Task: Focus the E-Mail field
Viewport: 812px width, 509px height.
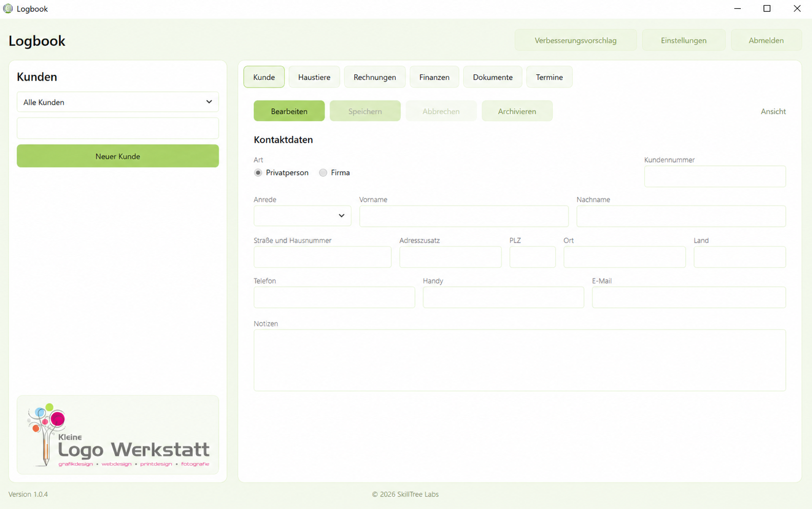Action: [x=689, y=297]
